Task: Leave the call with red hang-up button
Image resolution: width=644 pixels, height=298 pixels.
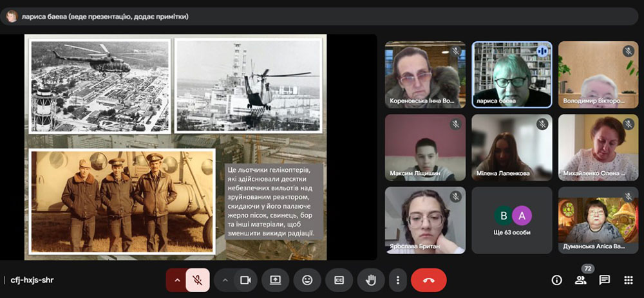Action: (x=428, y=280)
